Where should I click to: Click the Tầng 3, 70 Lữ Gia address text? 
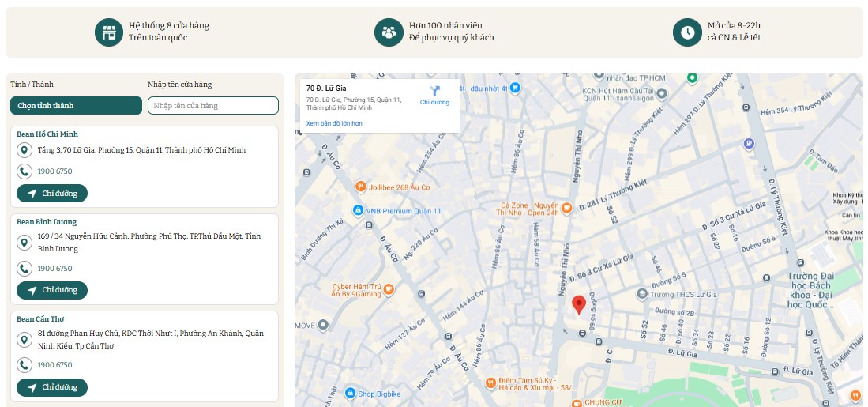(x=141, y=150)
